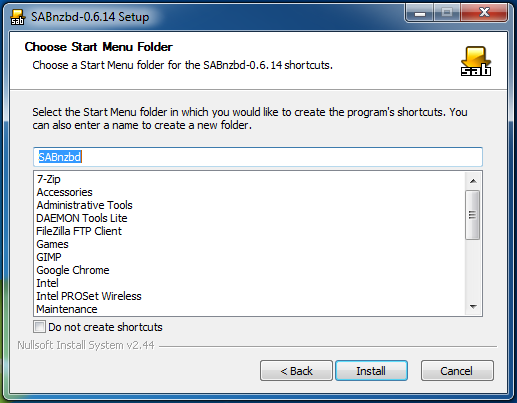The height and width of the screenshot is (403, 517).
Task: Click the yellow sab logo in header
Action: tap(476, 61)
